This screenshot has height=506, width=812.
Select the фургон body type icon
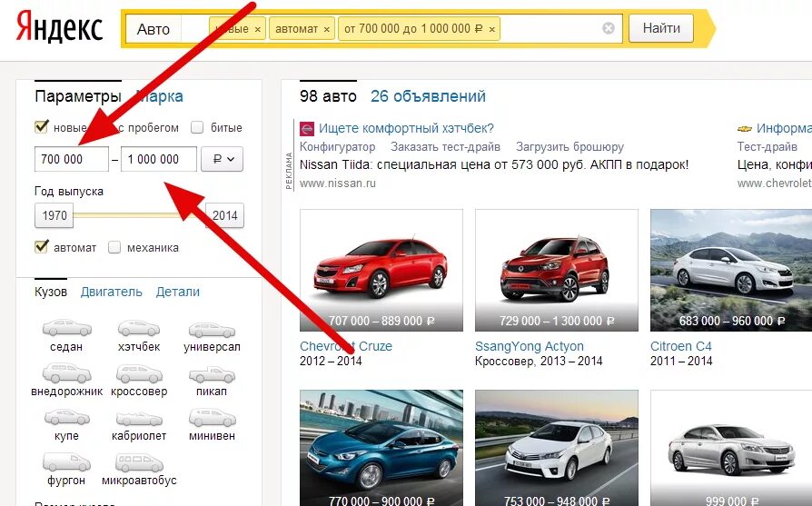[x=67, y=462]
